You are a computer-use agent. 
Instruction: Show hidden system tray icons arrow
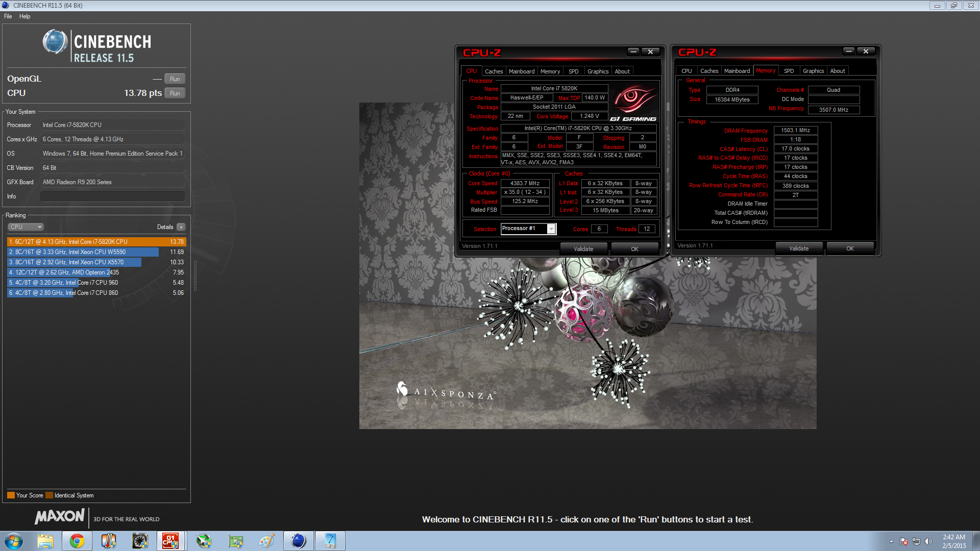[x=891, y=541]
